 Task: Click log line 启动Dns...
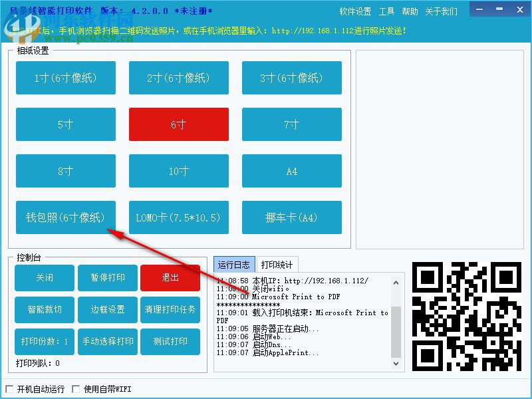coord(254,344)
